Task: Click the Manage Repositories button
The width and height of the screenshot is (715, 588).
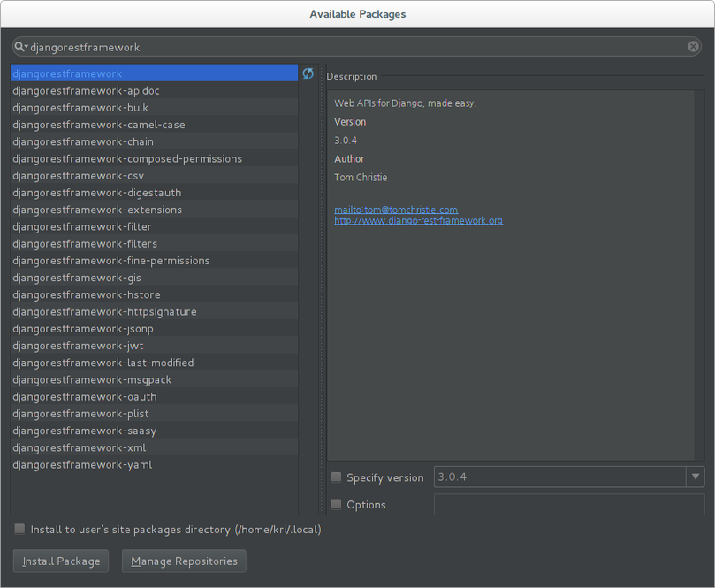Action: click(x=184, y=561)
